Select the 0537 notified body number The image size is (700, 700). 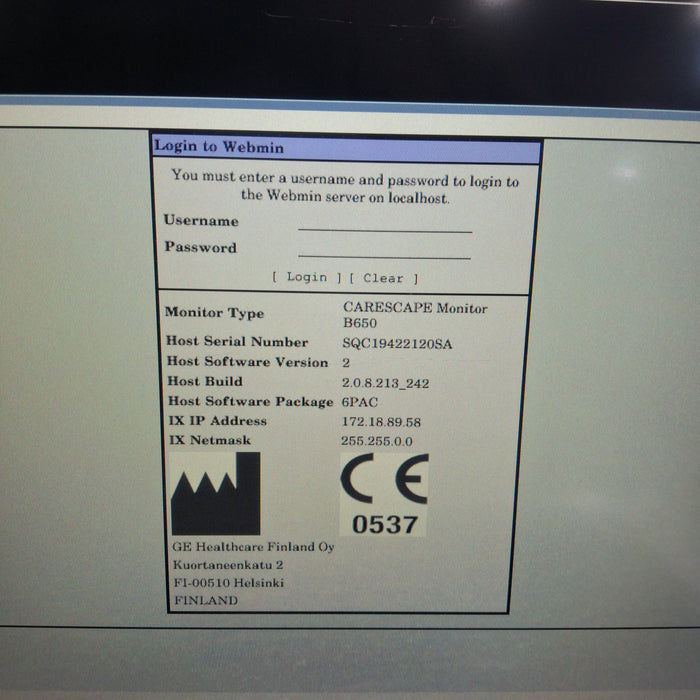point(384,524)
